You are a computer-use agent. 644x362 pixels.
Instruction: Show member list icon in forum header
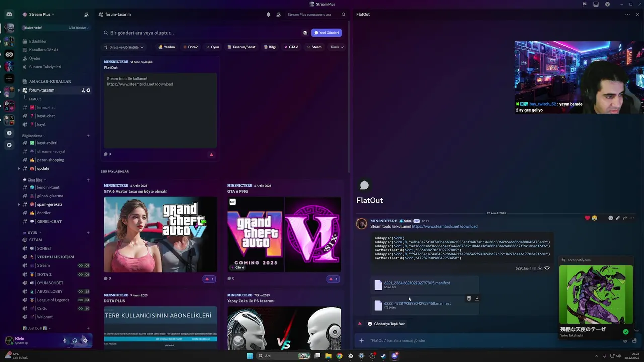(x=278, y=14)
